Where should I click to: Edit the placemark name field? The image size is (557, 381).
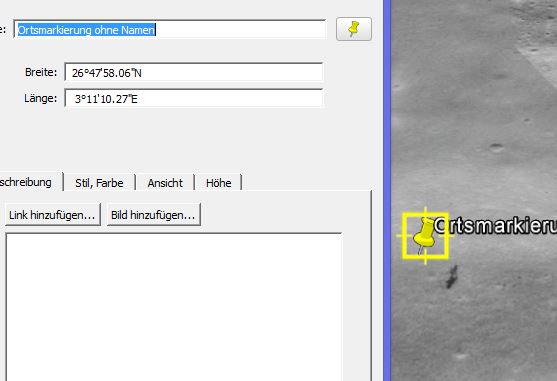pyautogui.click(x=169, y=29)
